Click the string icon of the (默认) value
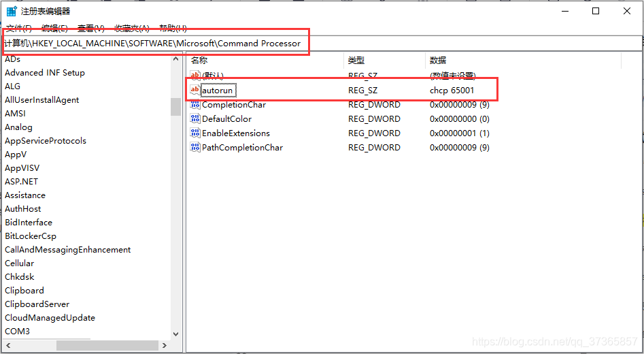This screenshot has height=354, width=644. 195,76
